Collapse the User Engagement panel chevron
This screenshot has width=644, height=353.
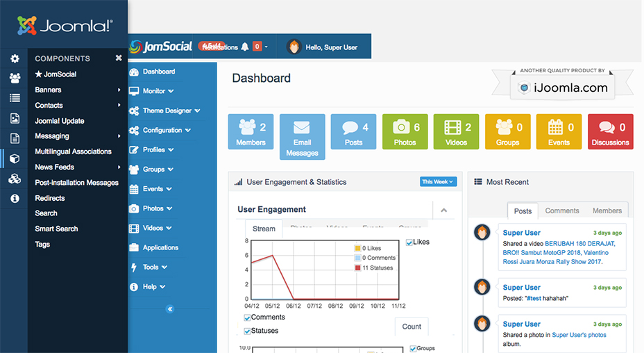[x=443, y=211]
